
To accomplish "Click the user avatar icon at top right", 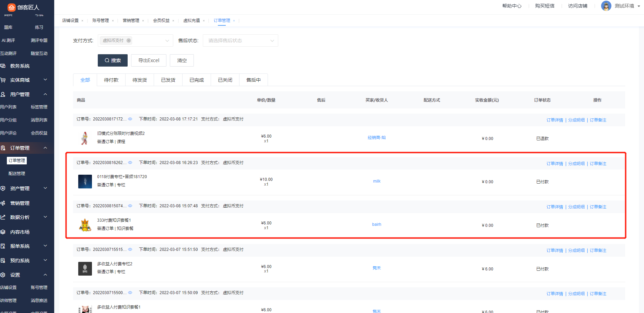I will (606, 6).
